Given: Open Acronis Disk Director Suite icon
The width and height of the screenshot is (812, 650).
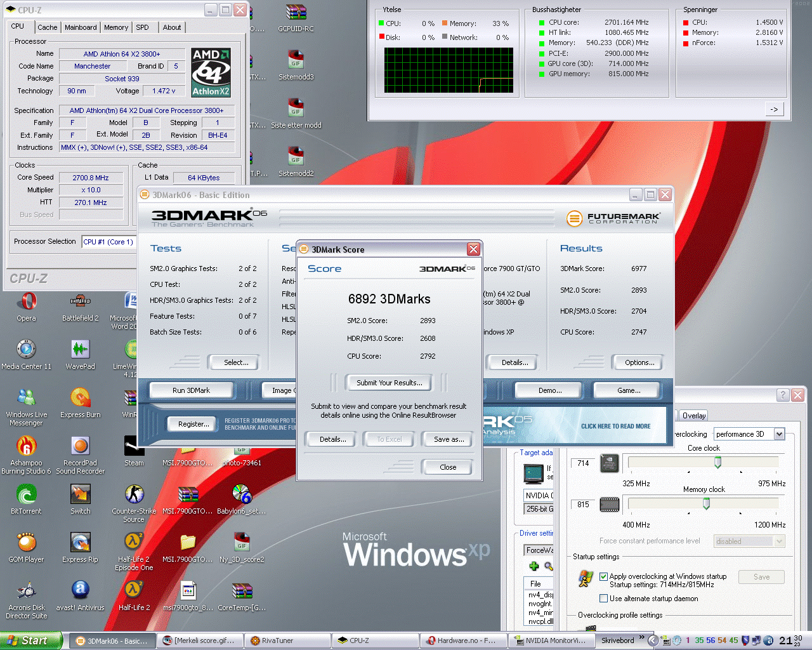Looking at the screenshot, I should click(x=26, y=600).
